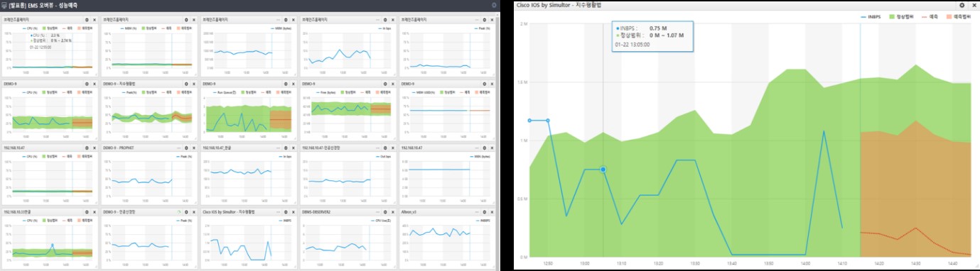980x271 pixels.
Task: Open settings gear of 브레인즈홈페이지 MEM (%) widget
Action: pos(185,19)
